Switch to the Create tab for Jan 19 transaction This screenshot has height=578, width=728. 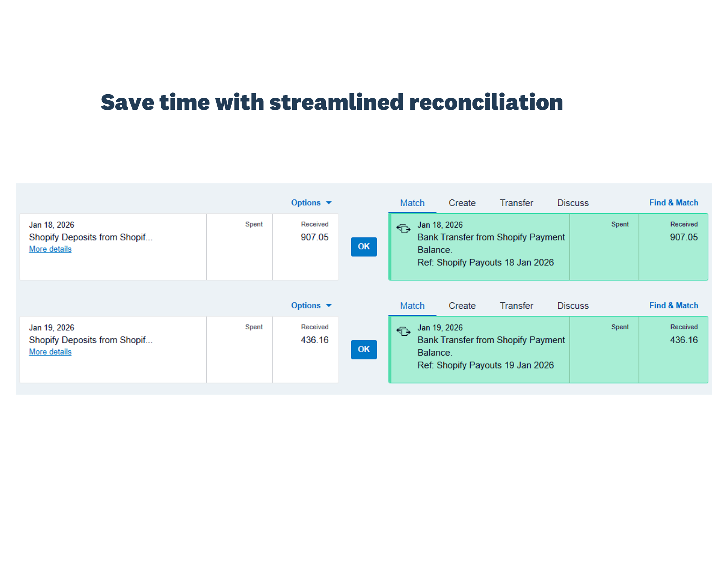click(x=462, y=305)
